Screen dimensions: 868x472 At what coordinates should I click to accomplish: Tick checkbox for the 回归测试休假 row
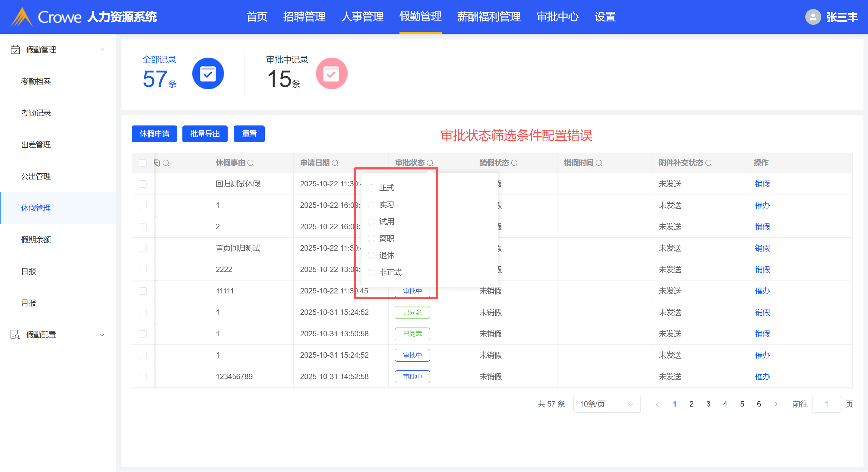pyautogui.click(x=143, y=184)
